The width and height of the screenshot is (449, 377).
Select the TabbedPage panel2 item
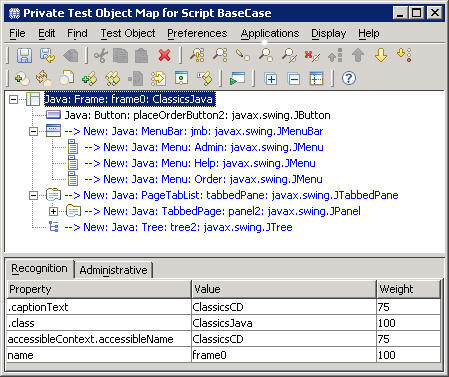(x=222, y=211)
